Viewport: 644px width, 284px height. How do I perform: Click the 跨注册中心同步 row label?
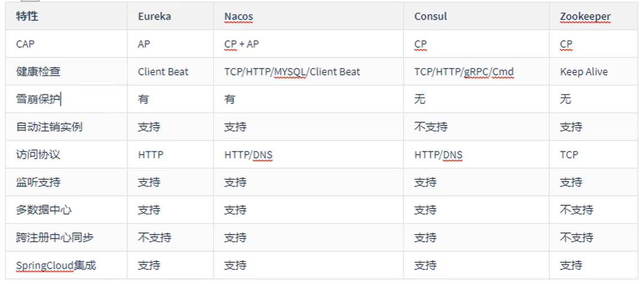[x=55, y=237]
